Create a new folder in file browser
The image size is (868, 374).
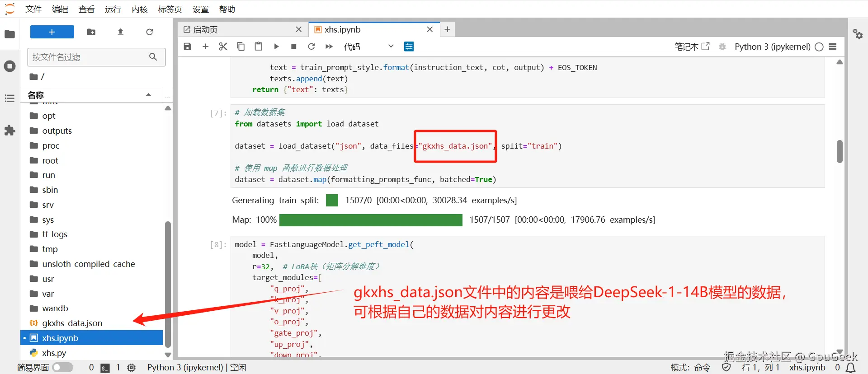pos(91,32)
